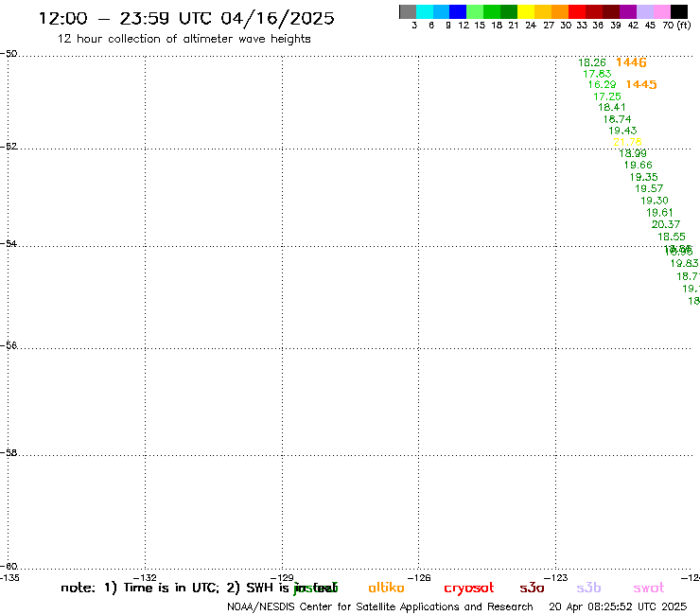Click the dark blue swatch in the legend
Image resolution: width=700 pixels, height=615 pixels.
point(458,11)
